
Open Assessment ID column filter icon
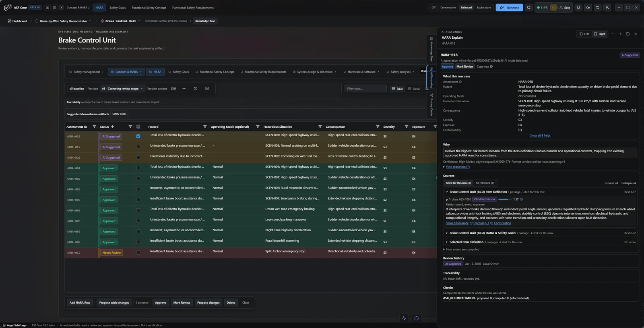click(x=94, y=127)
